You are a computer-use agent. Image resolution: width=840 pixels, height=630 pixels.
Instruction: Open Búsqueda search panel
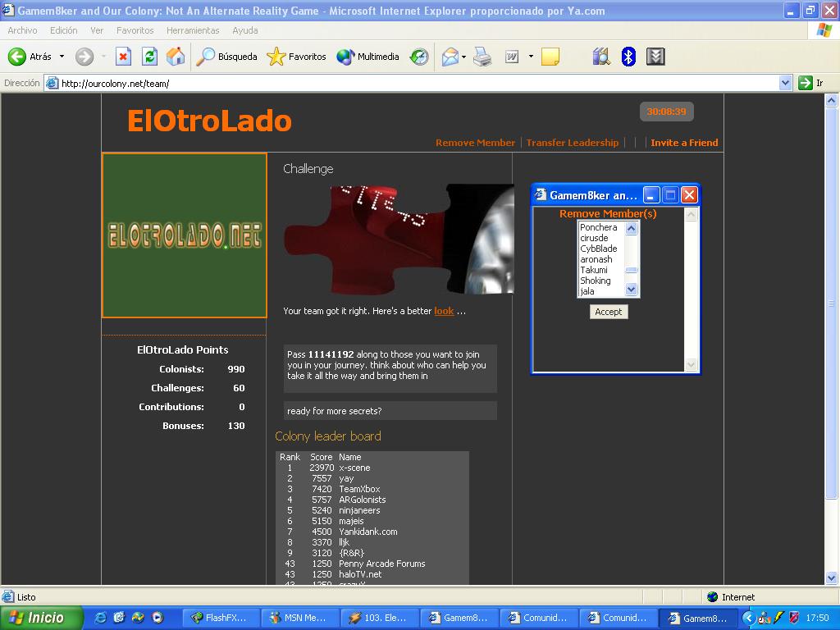[226, 57]
